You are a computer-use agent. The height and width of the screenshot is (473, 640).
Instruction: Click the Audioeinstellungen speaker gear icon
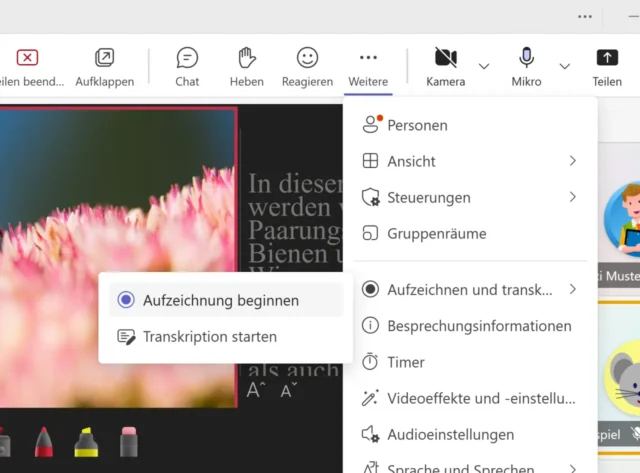(371, 434)
